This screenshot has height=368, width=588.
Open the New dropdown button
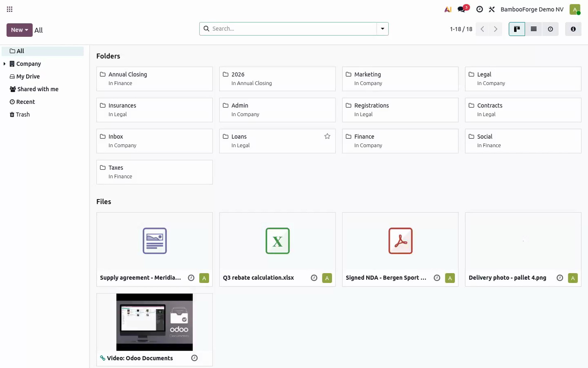[19, 30]
